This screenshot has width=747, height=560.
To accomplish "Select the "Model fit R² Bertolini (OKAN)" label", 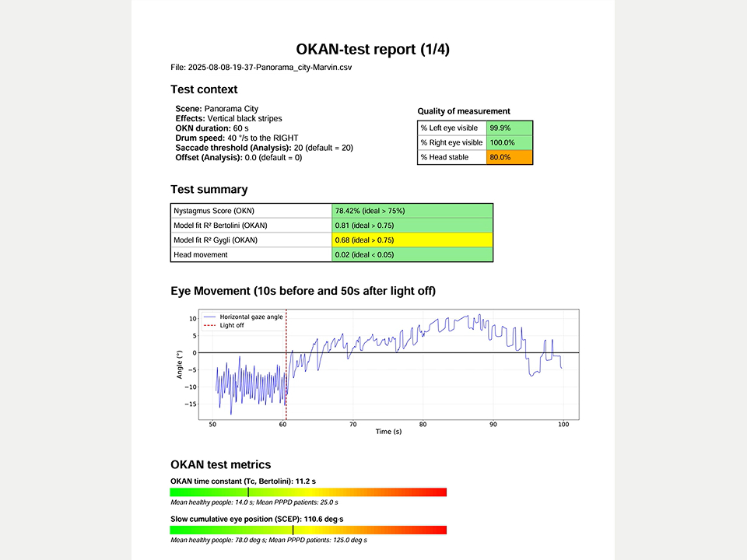I will pyautogui.click(x=251, y=226).
